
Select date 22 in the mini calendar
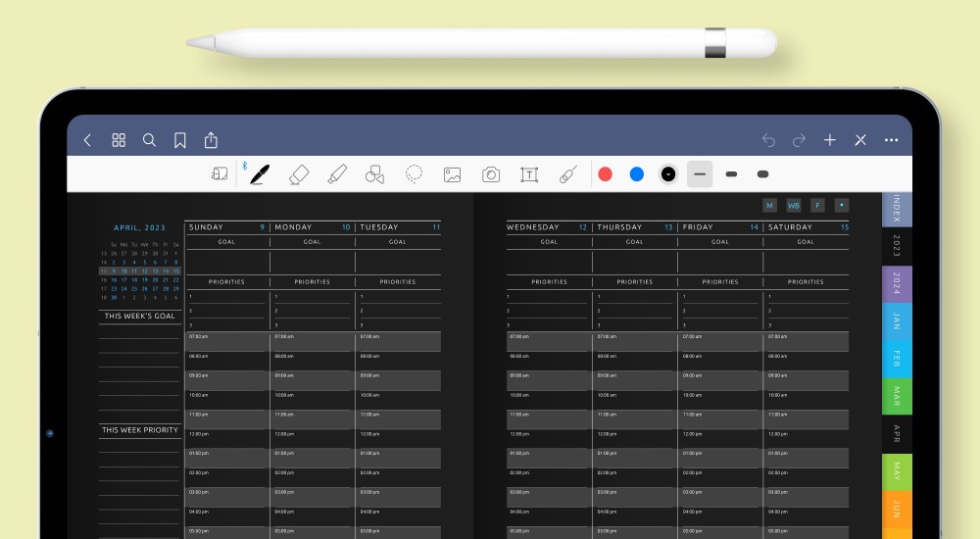(175, 279)
